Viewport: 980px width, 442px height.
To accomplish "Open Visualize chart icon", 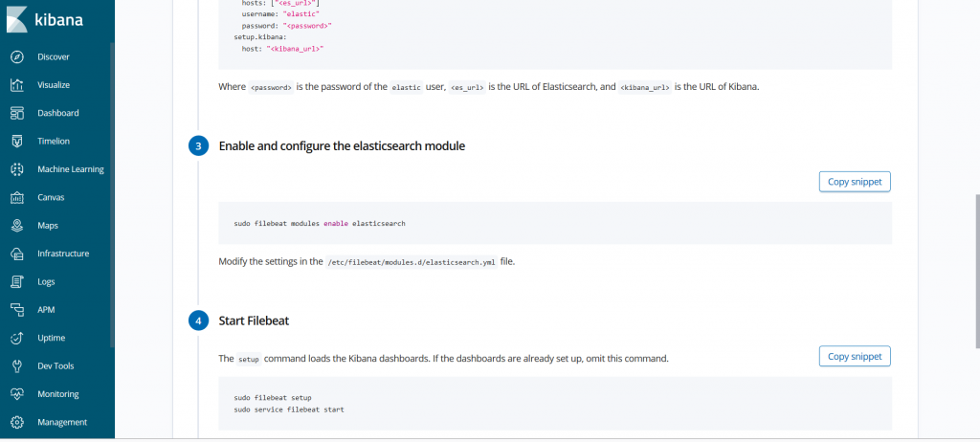I will click(x=17, y=85).
